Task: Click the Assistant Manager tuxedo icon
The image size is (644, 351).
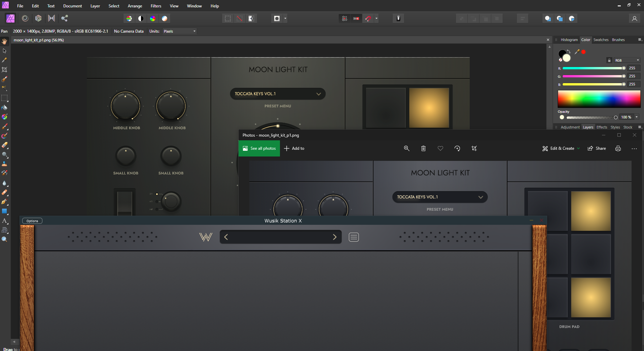Action: coord(398,19)
